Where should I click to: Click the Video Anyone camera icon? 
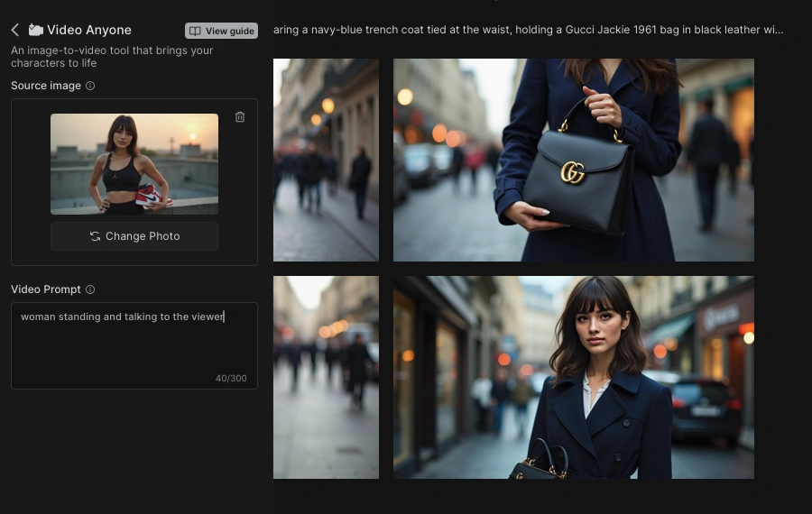35,30
